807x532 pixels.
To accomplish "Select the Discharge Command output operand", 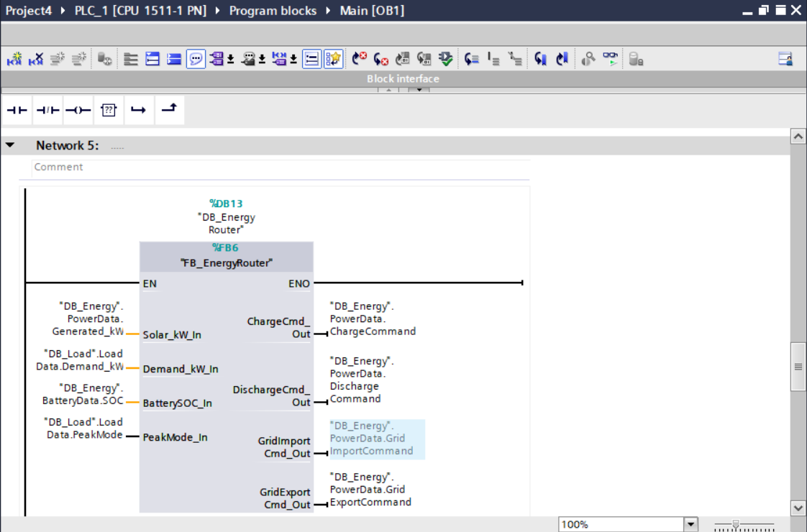I will point(362,380).
